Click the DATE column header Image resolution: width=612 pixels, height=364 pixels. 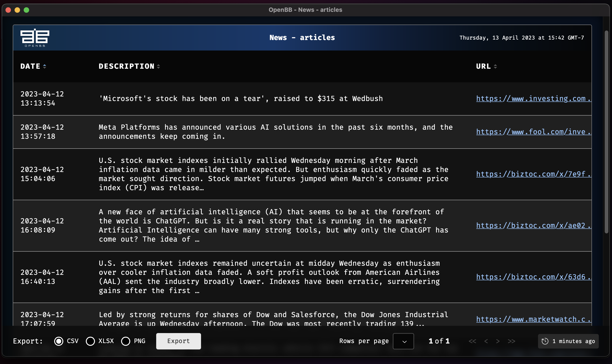[x=30, y=66]
